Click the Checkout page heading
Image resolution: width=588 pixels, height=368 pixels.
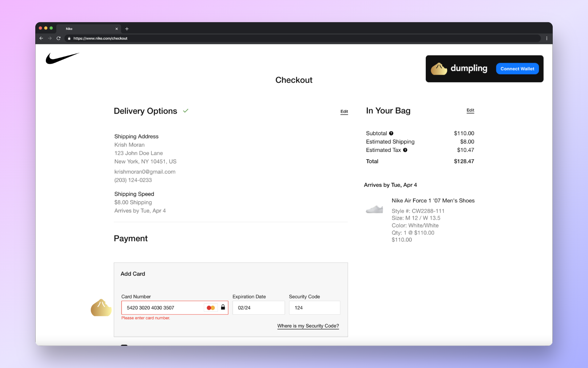tap(294, 80)
